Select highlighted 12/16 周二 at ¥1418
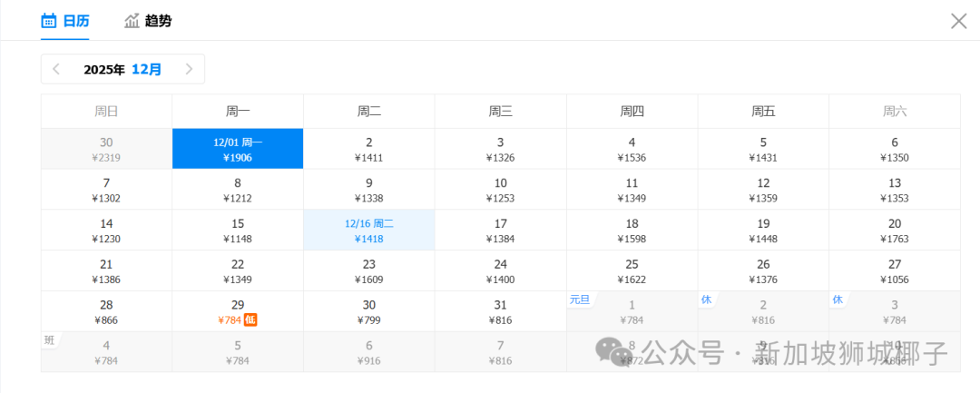 click(x=368, y=231)
